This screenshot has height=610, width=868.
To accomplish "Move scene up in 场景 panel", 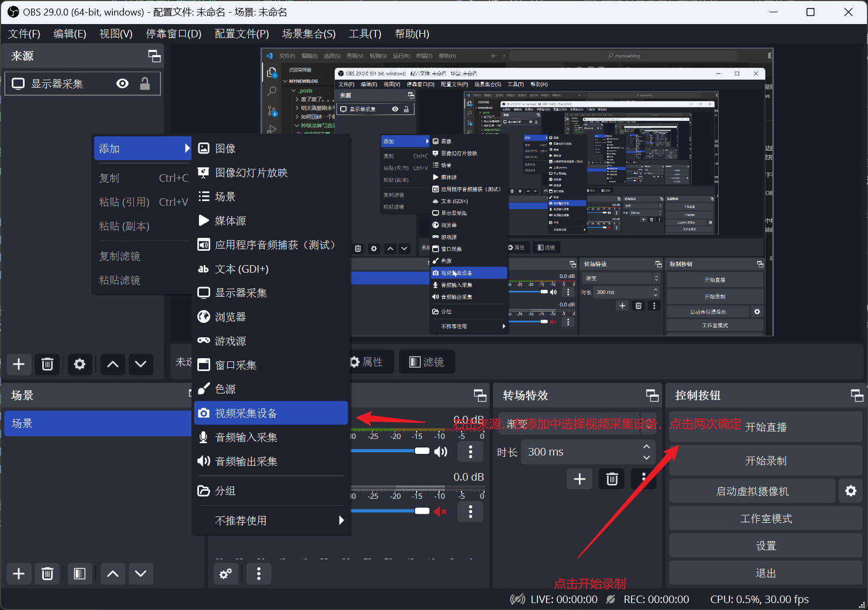I will tap(113, 574).
